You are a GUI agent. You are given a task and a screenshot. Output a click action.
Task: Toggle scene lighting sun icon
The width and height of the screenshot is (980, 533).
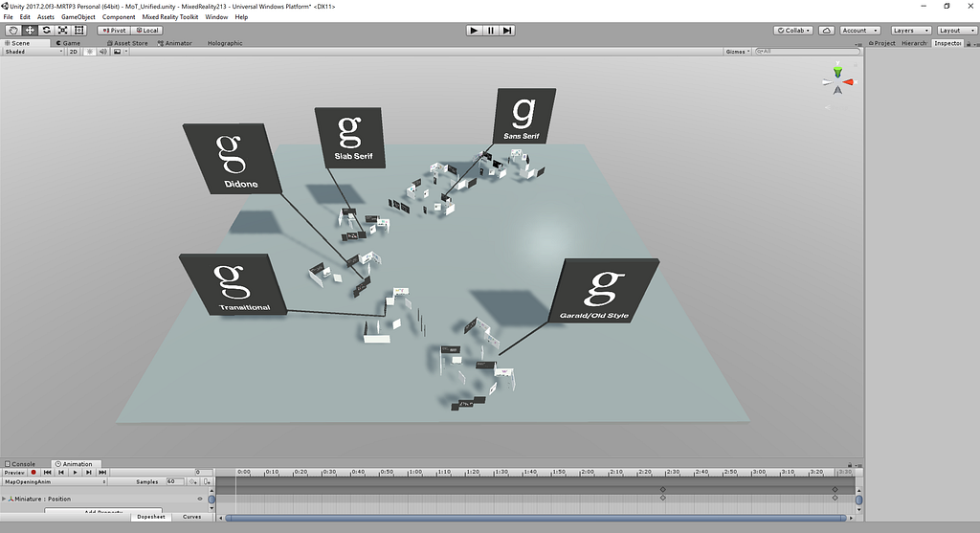click(x=89, y=52)
